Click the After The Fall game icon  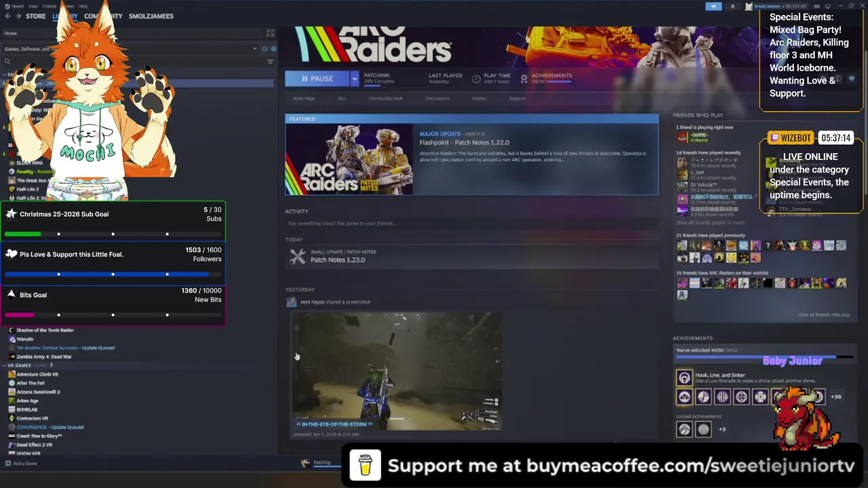tap(12, 383)
